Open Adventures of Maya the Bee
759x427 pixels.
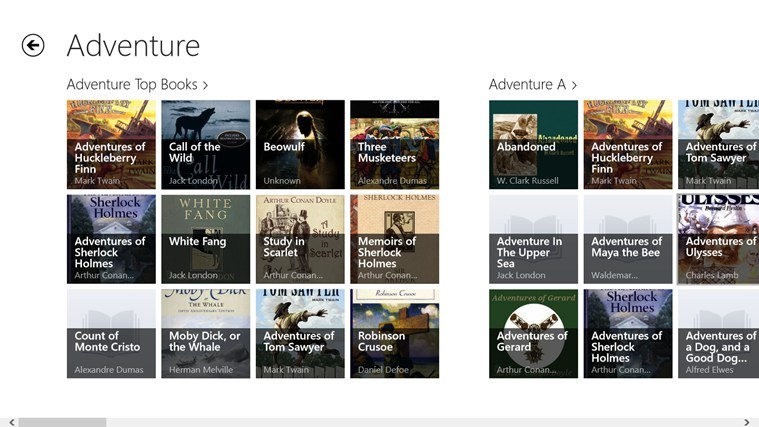pos(628,239)
